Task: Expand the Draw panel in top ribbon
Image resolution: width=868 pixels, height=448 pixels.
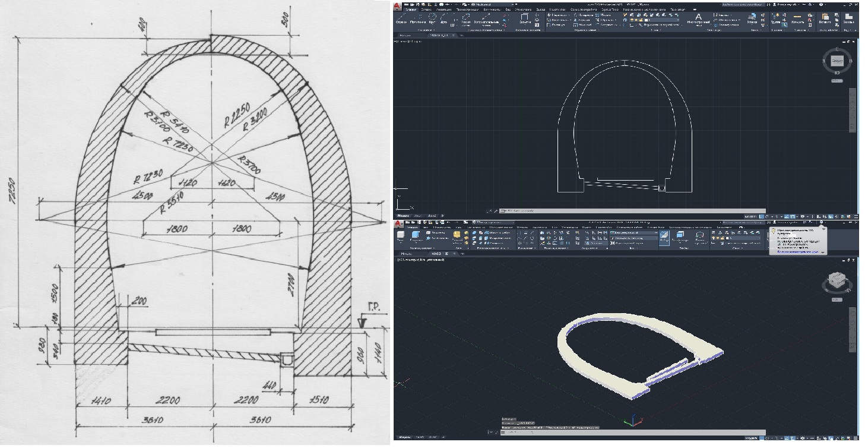Action: (x=426, y=30)
